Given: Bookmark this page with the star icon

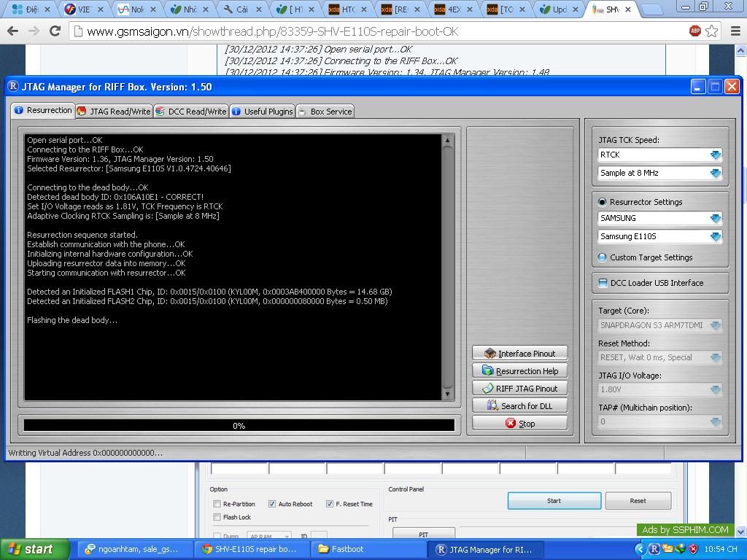Looking at the screenshot, I should pyautogui.click(x=712, y=31).
